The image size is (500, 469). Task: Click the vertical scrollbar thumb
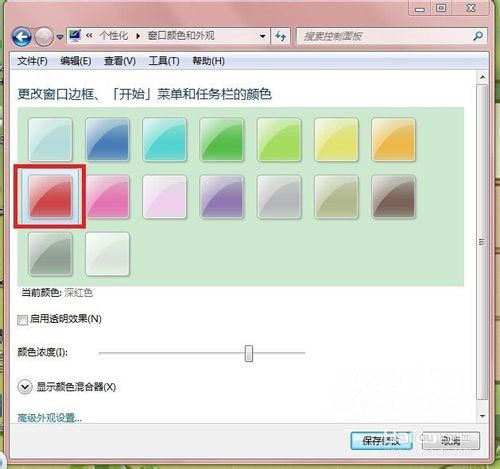pos(482,242)
